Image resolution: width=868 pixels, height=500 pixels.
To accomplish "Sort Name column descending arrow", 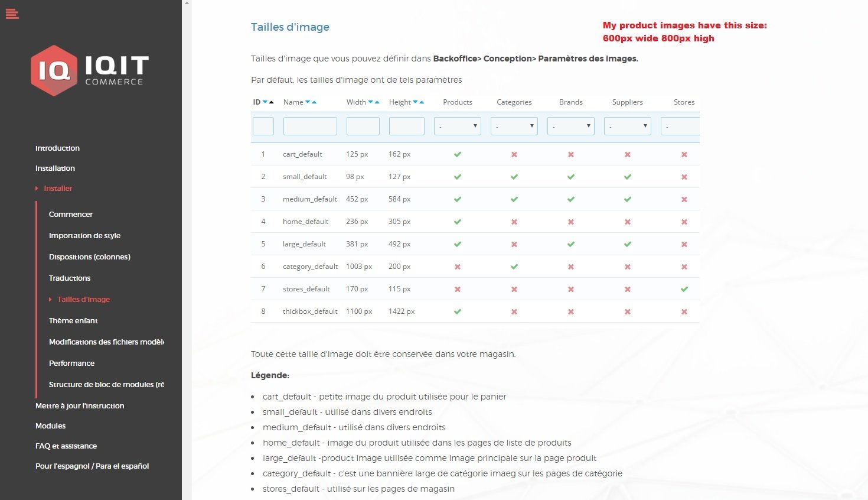I will tap(308, 102).
